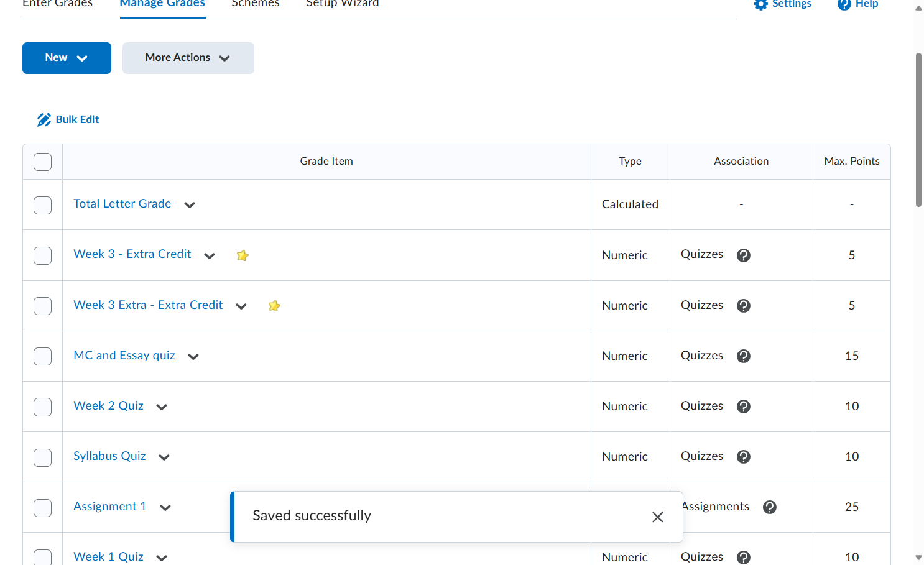The height and width of the screenshot is (565, 924).
Task: Toggle the select-all checkbox in table header
Action: (42, 162)
